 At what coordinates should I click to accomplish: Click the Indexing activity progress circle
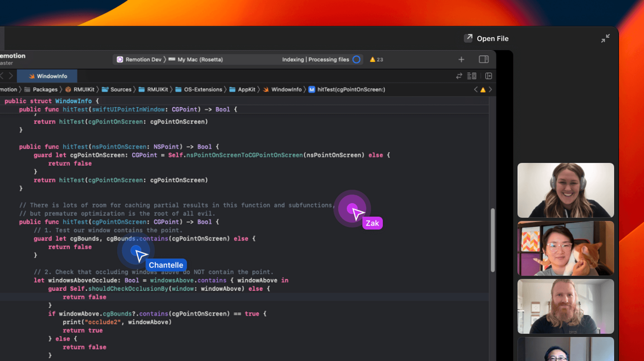pos(356,59)
